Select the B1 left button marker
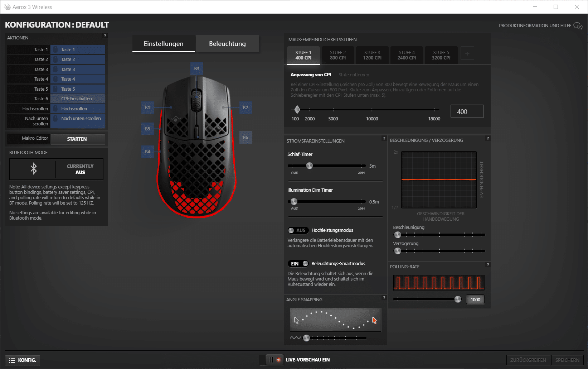Viewport: 588px width, 369px height. 147,107
